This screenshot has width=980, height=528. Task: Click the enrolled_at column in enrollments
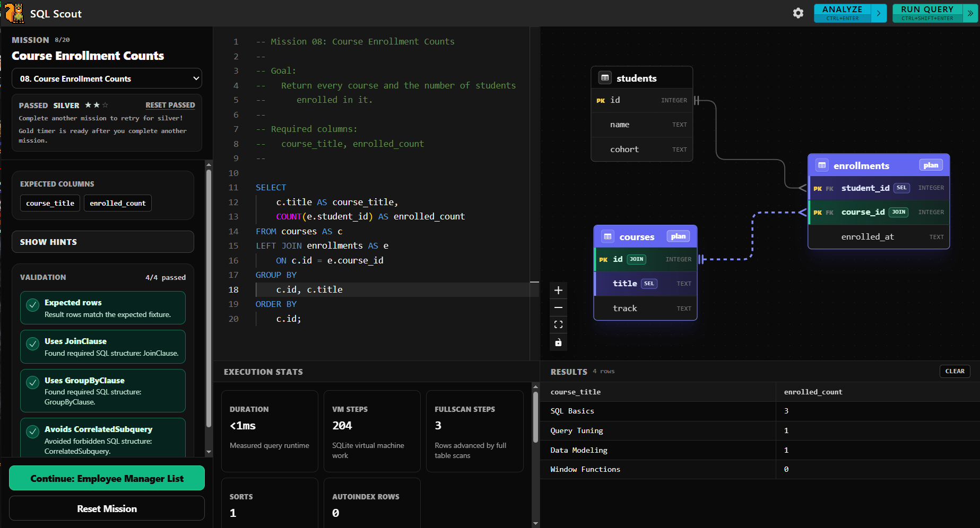click(879, 237)
